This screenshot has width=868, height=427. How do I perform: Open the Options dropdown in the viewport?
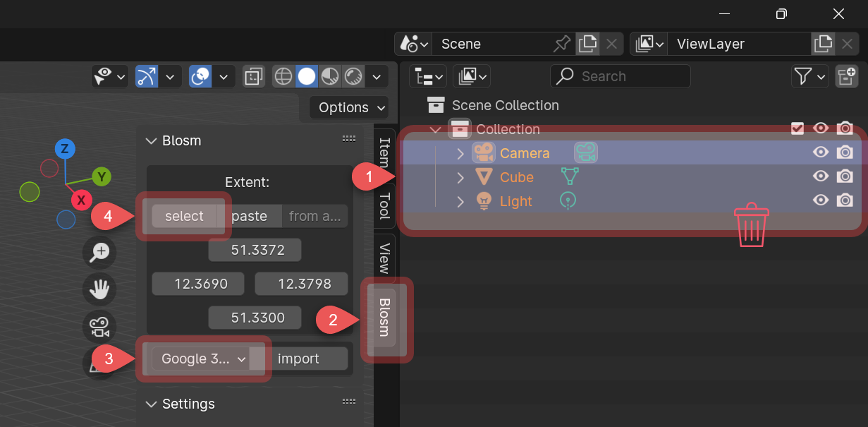(x=348, y=107)
